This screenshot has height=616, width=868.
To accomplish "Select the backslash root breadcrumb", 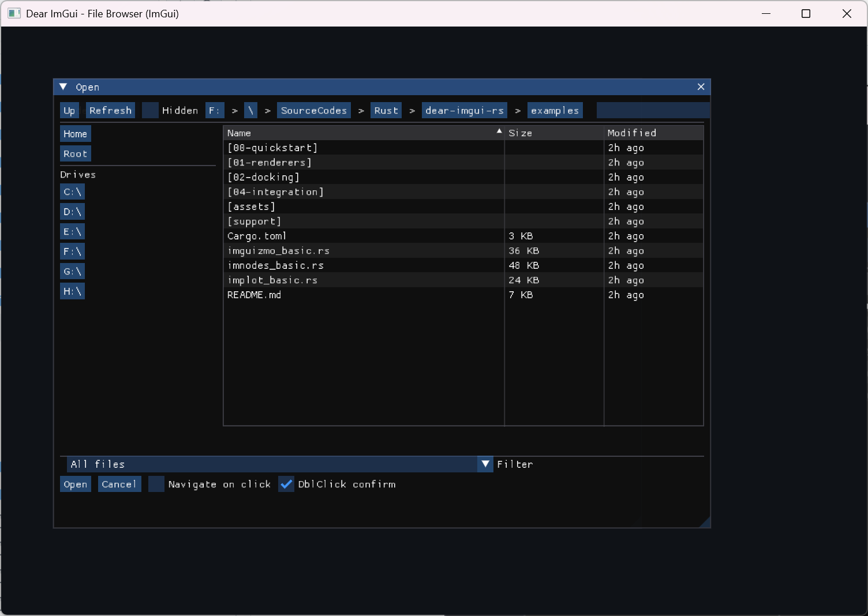I will (251, 111).
